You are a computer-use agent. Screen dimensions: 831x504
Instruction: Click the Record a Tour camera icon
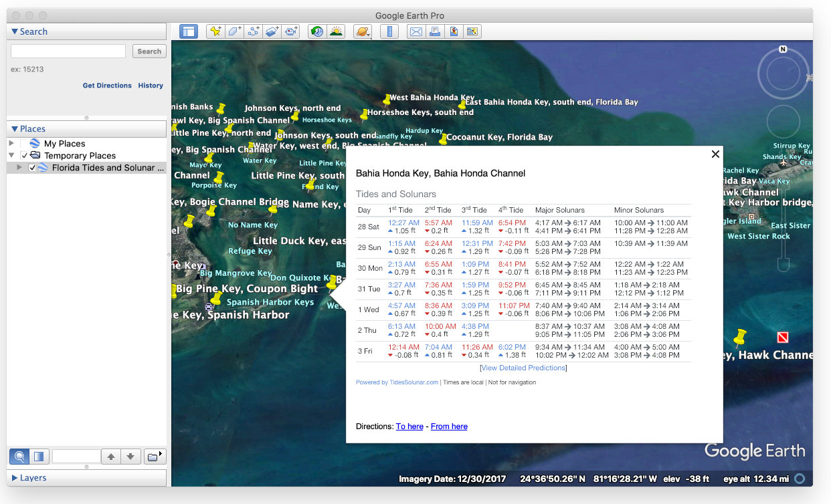[x=291, y=31]
